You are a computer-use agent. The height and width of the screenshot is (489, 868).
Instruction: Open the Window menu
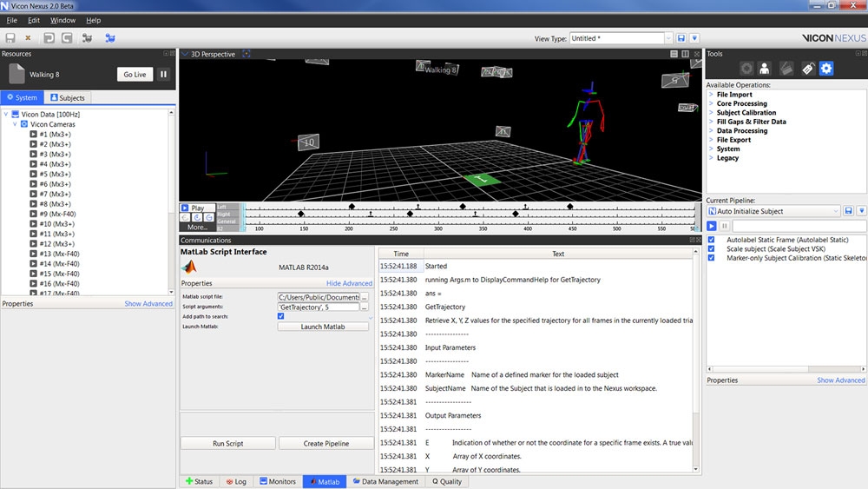[62, 20]
